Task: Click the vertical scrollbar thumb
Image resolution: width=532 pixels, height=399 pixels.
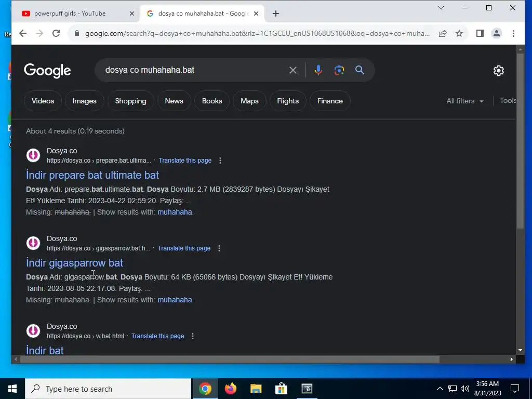Action: click(520, 141)
